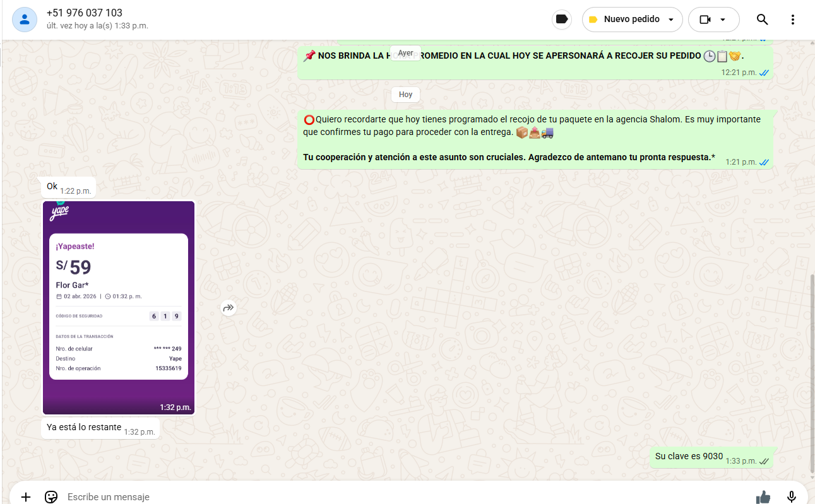Screen dimensions: 815x504
Task: Open contact info for +51 976 037 103
Action: coord(85,13)
